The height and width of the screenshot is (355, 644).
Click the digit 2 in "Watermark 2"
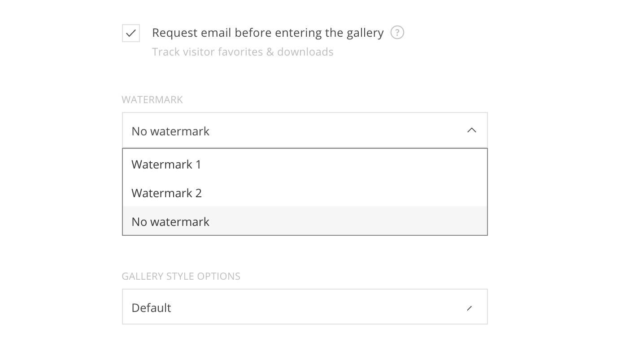[198, 193]
